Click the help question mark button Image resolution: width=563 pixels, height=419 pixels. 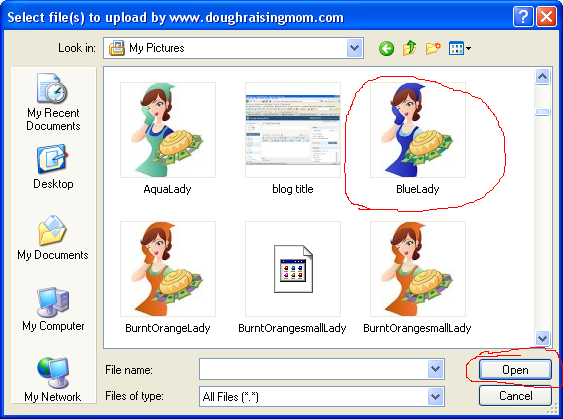(x=523, y=17)
